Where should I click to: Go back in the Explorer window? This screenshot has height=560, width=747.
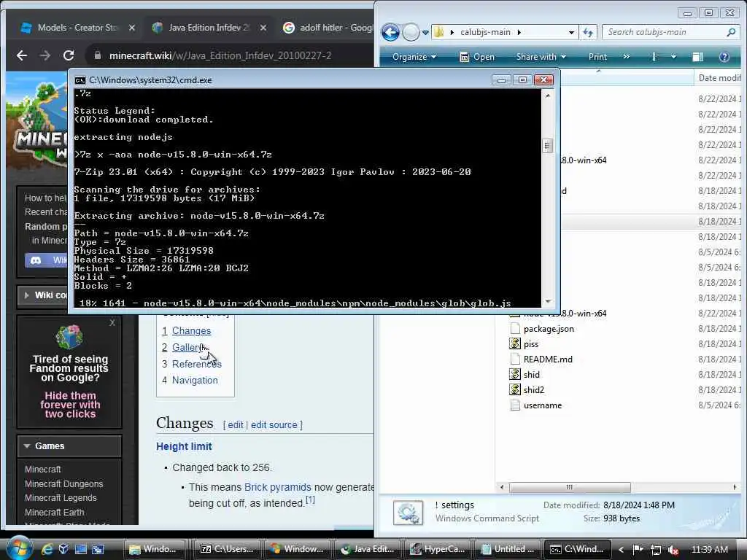[x=390, y=32]
